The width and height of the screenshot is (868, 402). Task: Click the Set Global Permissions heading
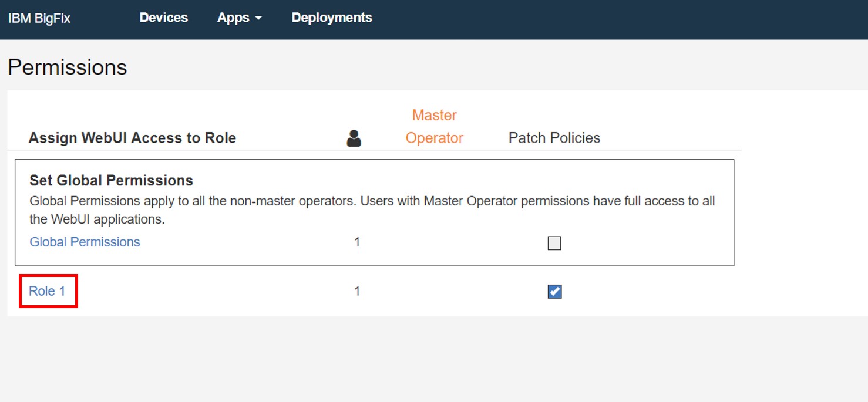click(x=111, y=180)
